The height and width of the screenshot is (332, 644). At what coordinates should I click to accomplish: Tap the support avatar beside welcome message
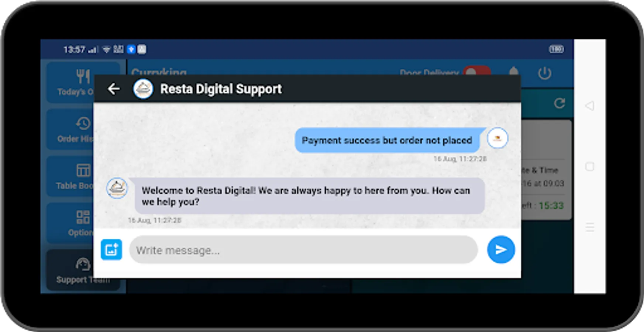click(x=117, y=189)
